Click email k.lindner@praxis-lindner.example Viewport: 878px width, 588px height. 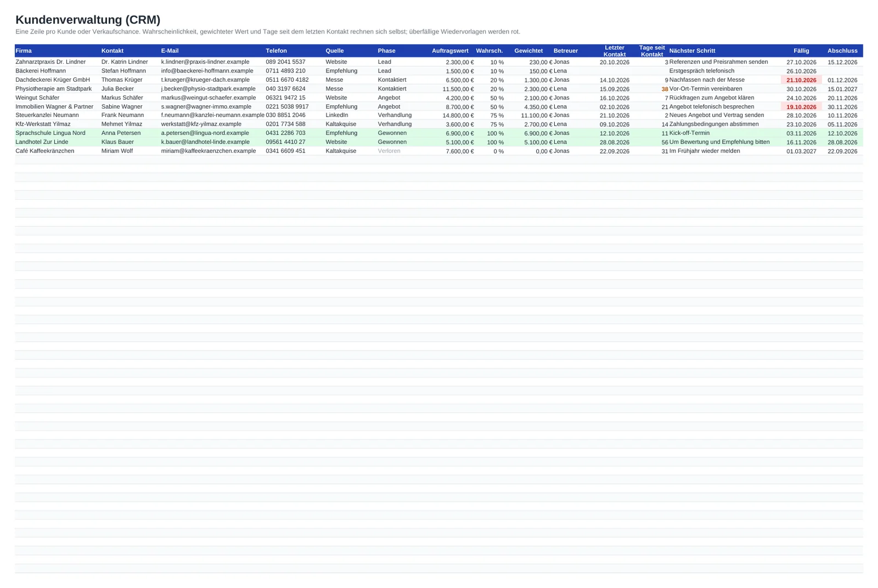(205, 62)
